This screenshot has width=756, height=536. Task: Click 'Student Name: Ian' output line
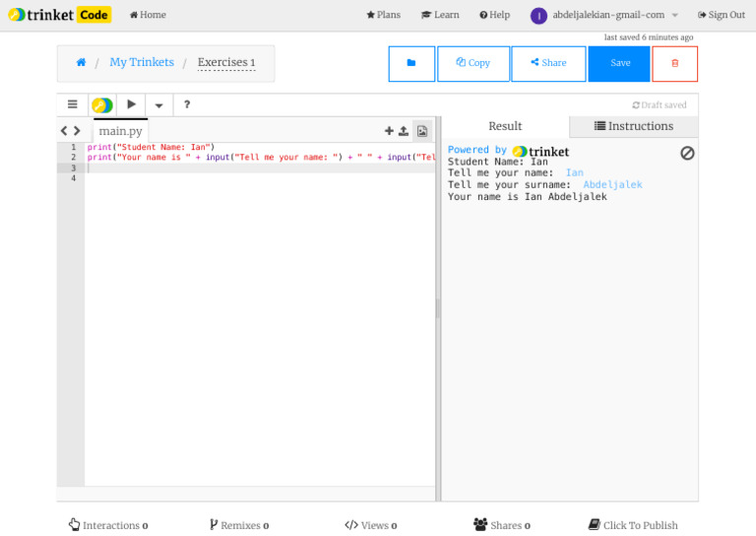coord(497,163)
